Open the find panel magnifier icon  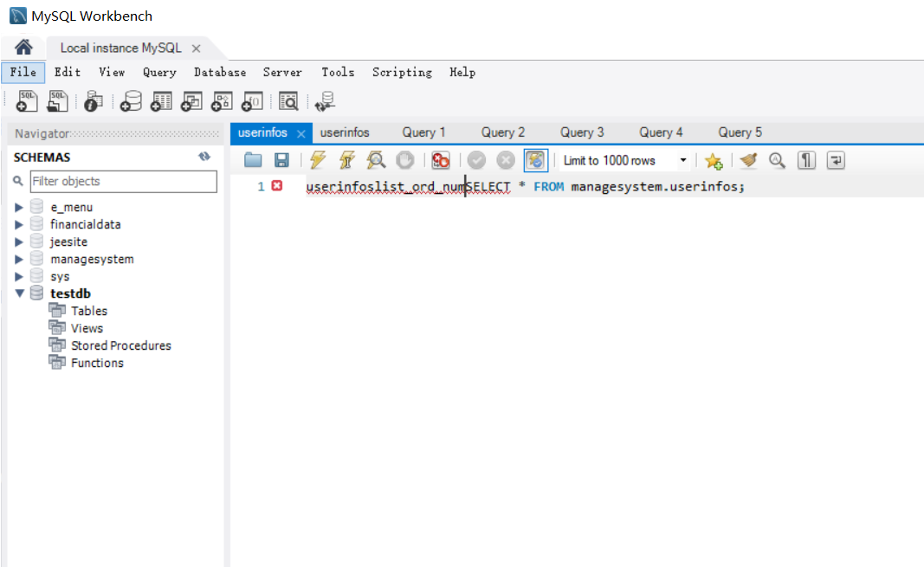point(778,160)
